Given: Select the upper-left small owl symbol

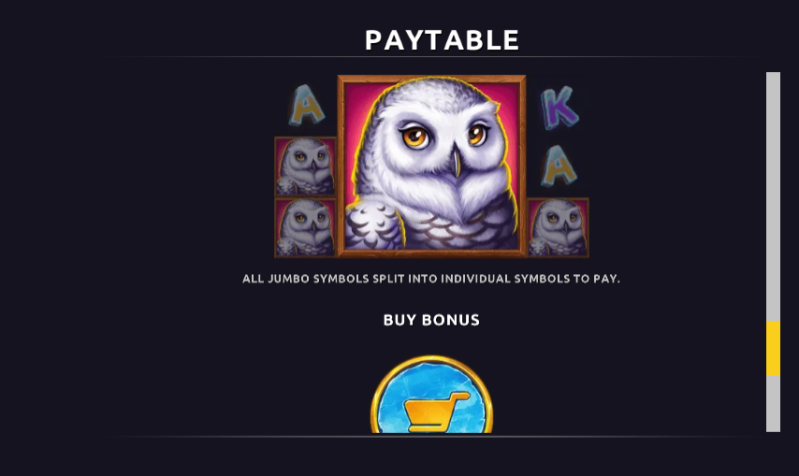Looking at the screenshot, I should point(305,167).
